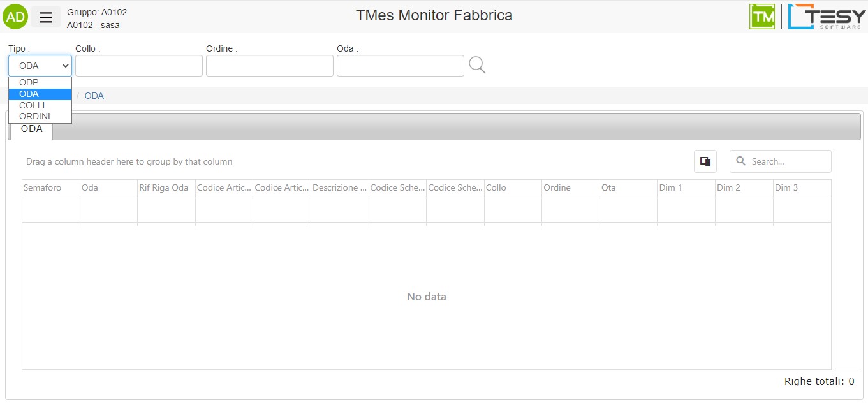Select ODP from the Tipo list
The height and width of the screenshot is (419, 868).
coord(29,83)
